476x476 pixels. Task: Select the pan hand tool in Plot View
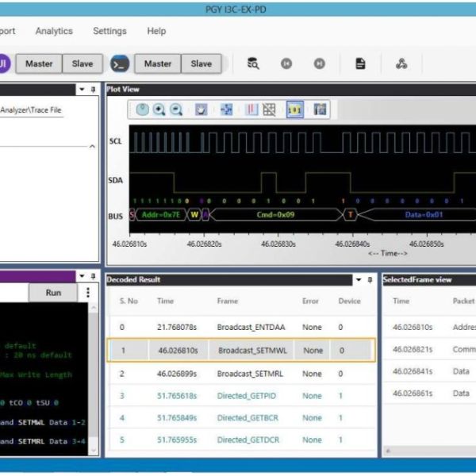coord(201,109)
